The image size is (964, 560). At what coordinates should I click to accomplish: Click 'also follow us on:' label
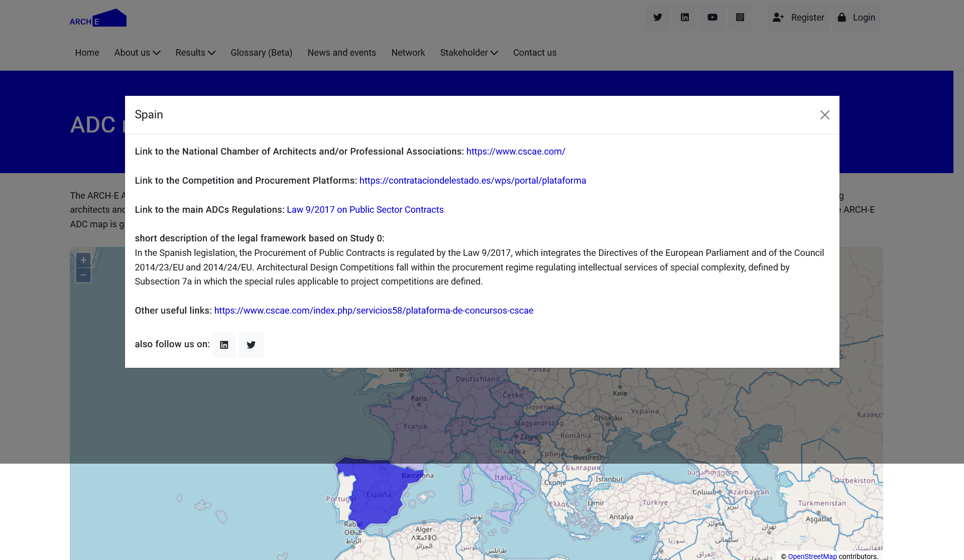point(172,344)
